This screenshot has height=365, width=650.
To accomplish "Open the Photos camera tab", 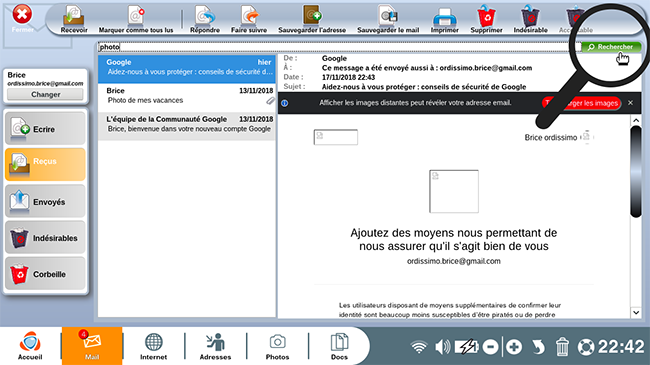I will click(277, 346).
